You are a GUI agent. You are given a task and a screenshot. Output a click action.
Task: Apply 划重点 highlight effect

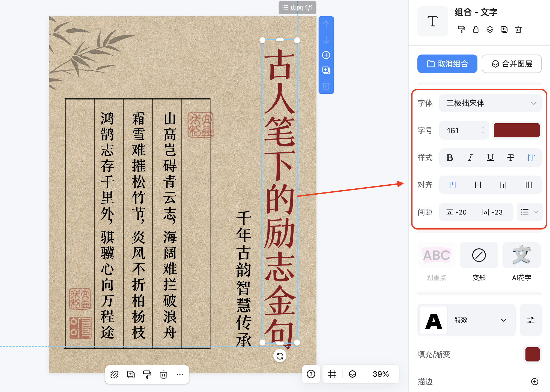(436, 255)
